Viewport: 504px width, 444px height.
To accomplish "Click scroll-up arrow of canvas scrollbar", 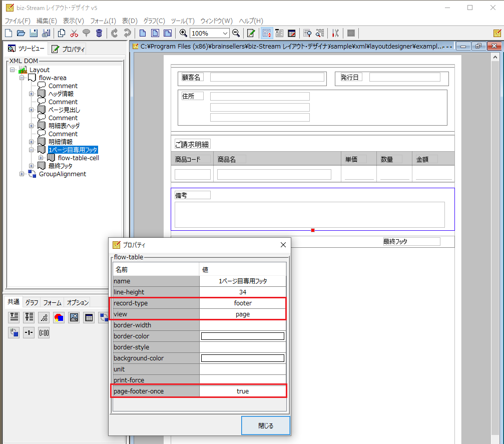I will click(x=495, y=57).
